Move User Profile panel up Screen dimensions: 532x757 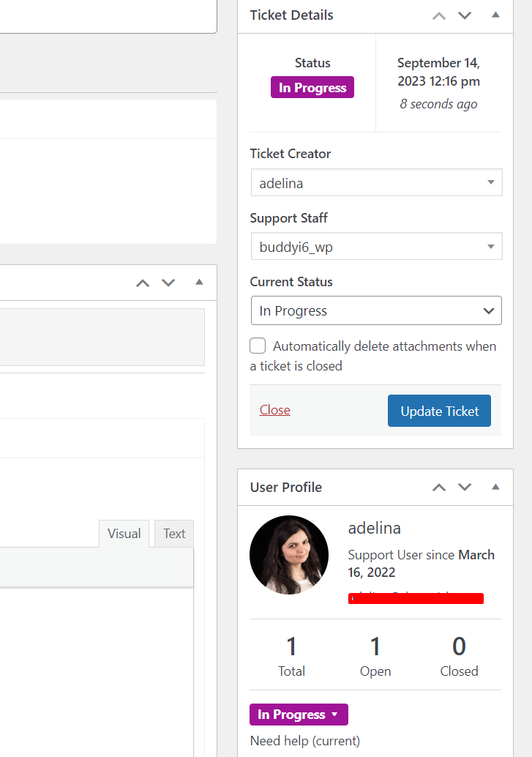(439, 488)
